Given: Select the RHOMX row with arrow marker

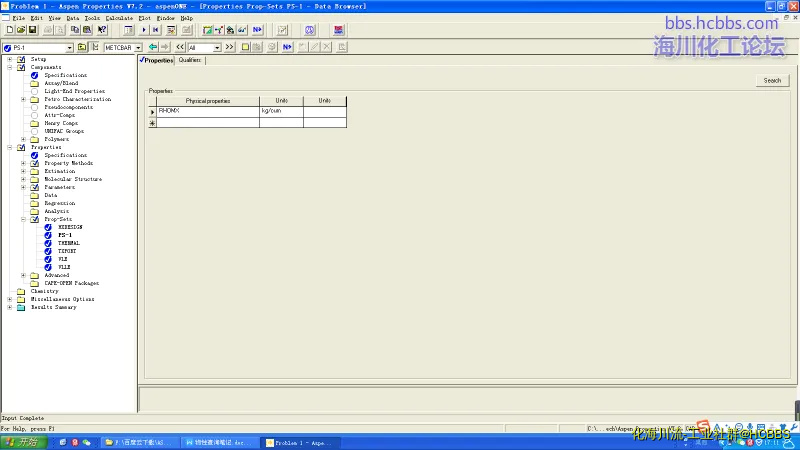Looking at the screenshot, I should click(x=152, y=112).
